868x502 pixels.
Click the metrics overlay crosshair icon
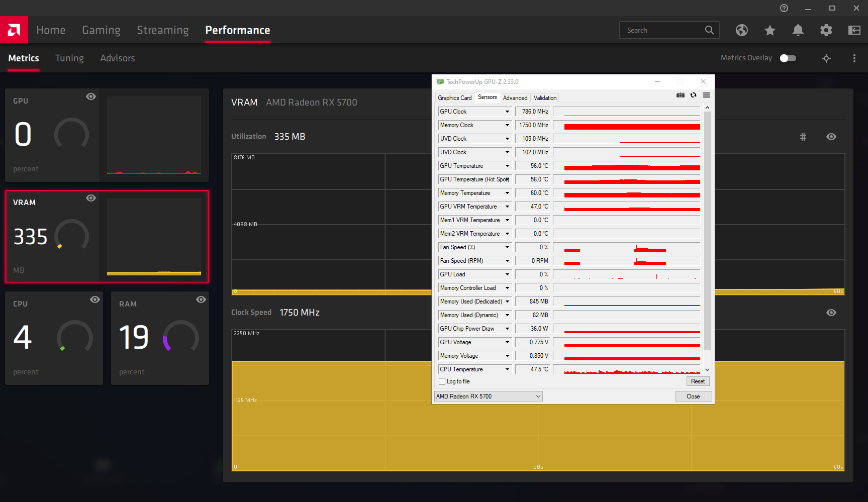pos(826,58)
